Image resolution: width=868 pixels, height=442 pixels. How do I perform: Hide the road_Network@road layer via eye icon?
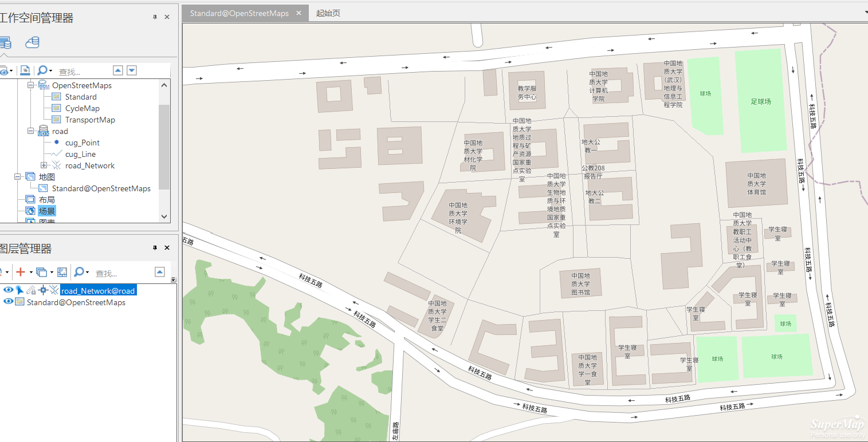[8, 290]
